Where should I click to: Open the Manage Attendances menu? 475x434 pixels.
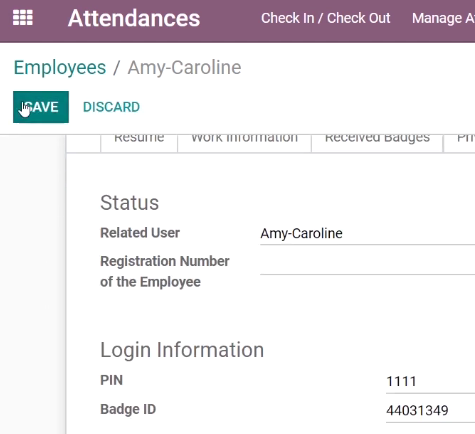coord(443,18)
